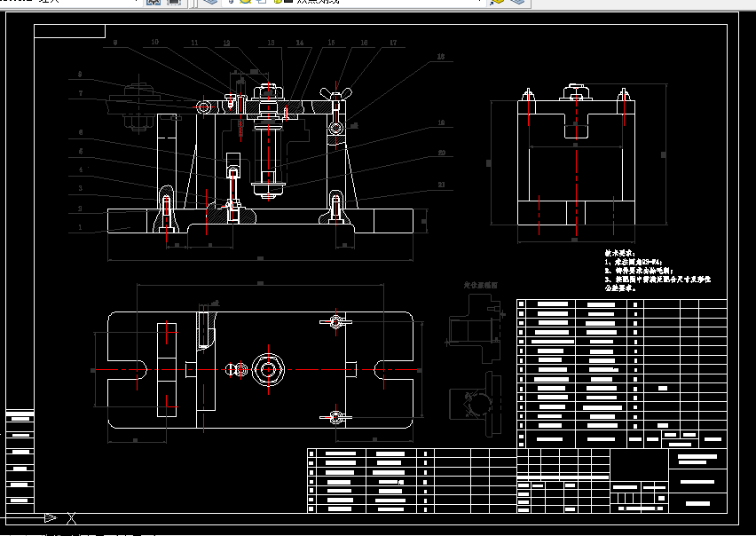Click part balloon number 13

coord(271,43)
